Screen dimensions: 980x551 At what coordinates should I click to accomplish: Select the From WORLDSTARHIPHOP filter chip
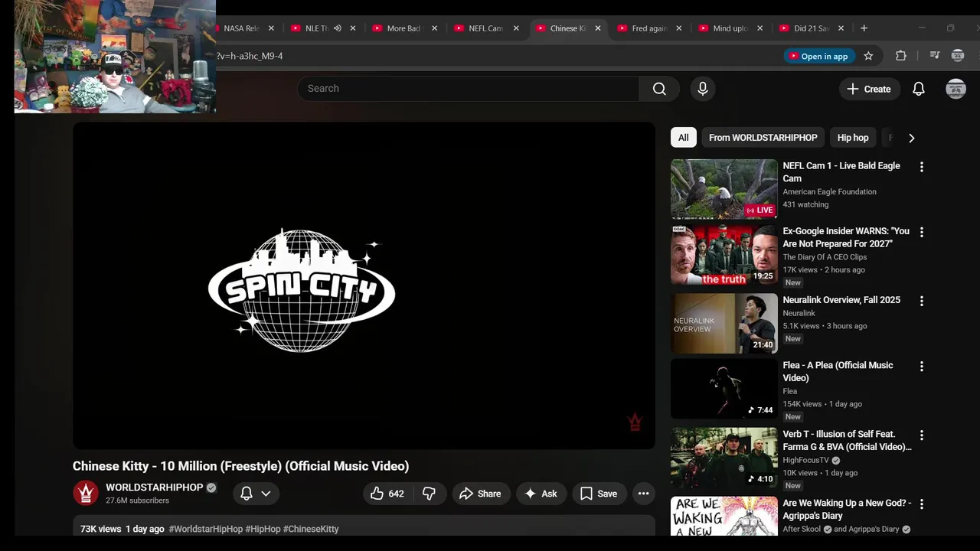click(763, 138)
